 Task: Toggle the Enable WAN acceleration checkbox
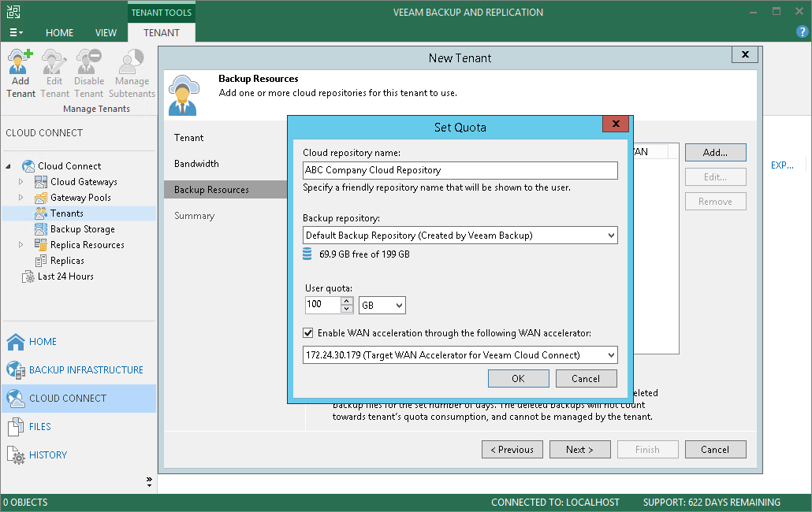point(308,333)
